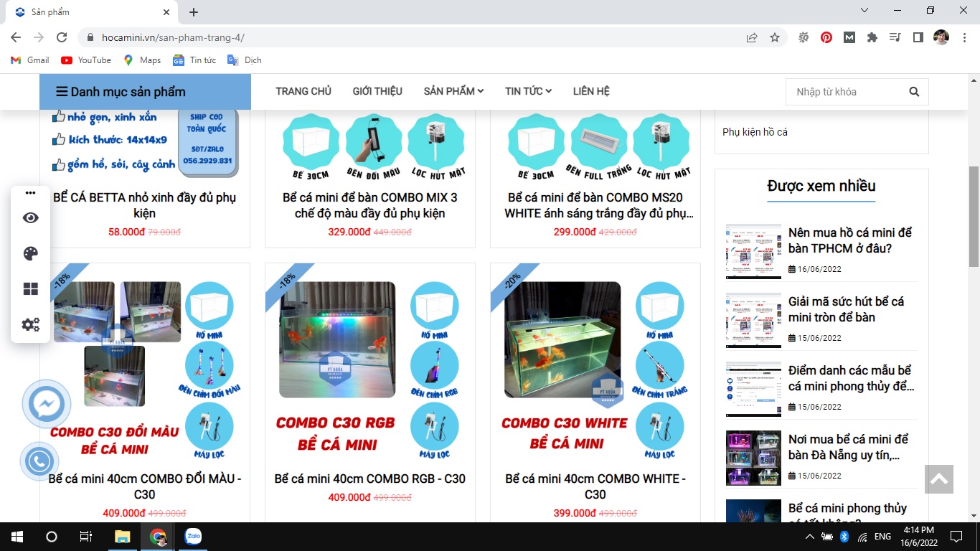
Task: Open the gears settings icon in sidebar
Action: pyautogui.click(x=30, y=324)
